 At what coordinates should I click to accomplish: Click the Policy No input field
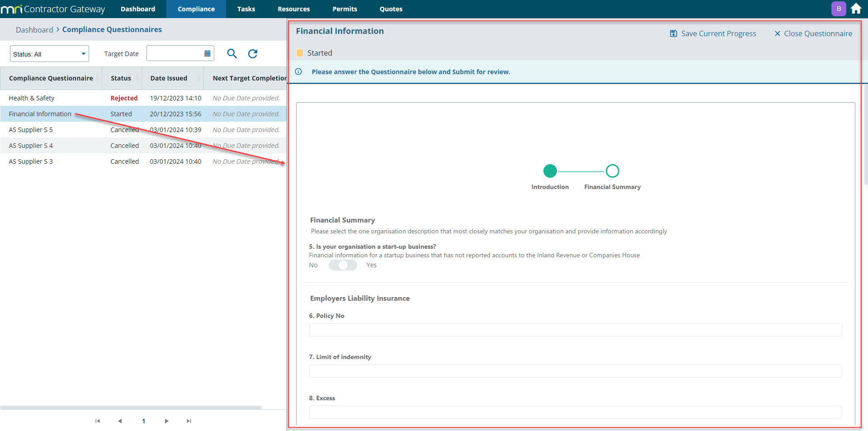pyautogui.click(x=575, y=330)
